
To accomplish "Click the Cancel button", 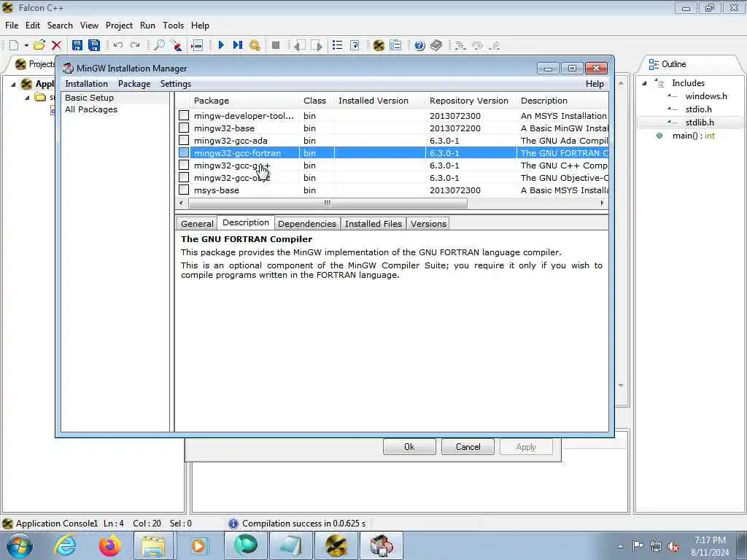I will (x=468, y=447).
